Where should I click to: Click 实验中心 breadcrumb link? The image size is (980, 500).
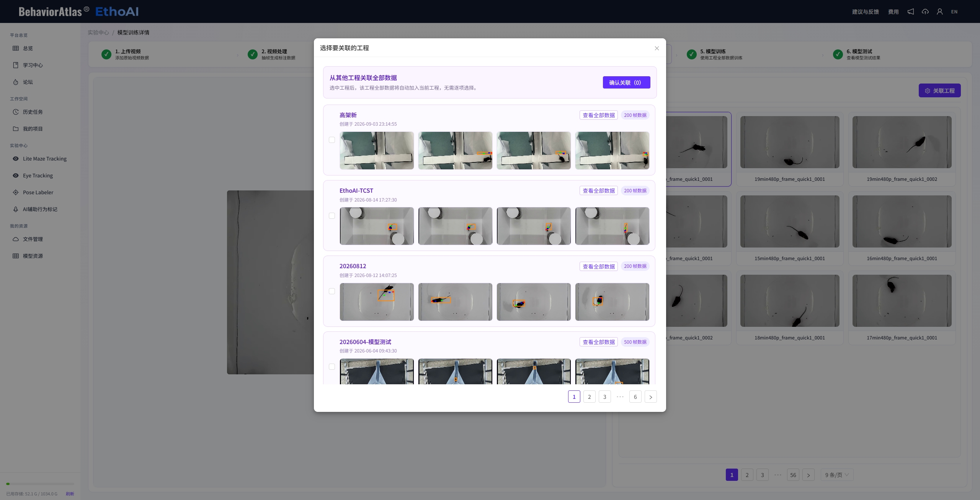click(98, 33)
